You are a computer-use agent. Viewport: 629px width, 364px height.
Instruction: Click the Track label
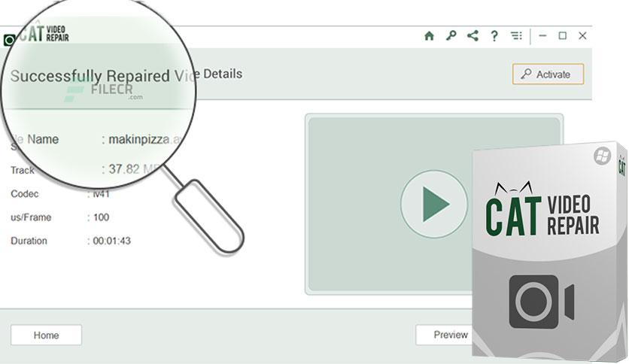(x=23, y=171)
